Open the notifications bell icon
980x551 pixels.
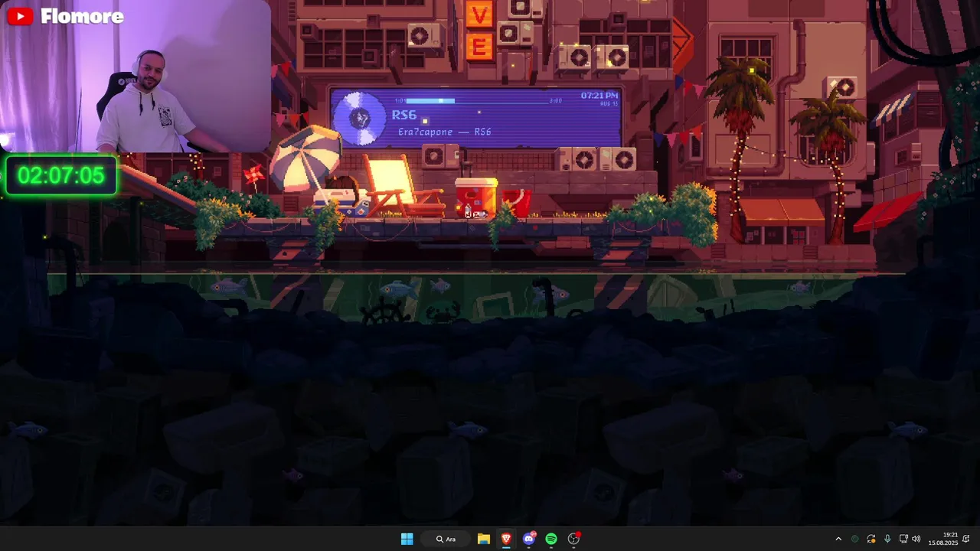click(968, 539)
